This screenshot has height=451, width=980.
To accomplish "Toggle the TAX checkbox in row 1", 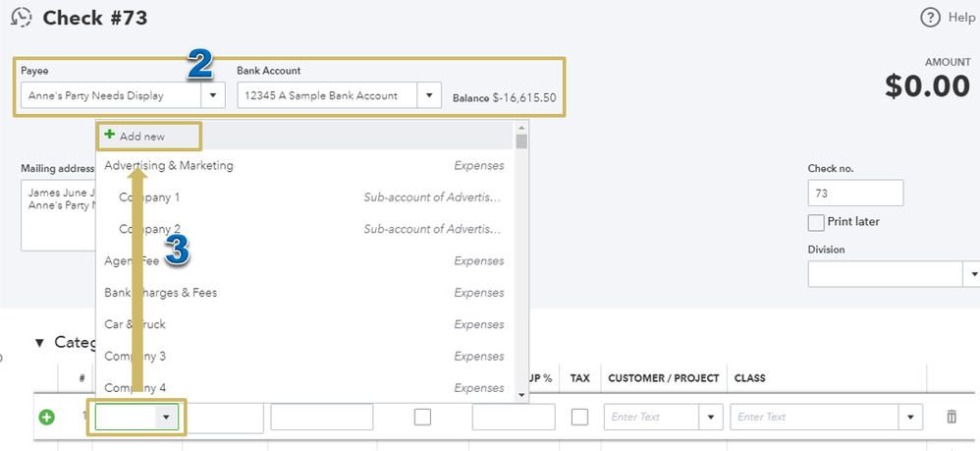I will click(x=579, y=417).
